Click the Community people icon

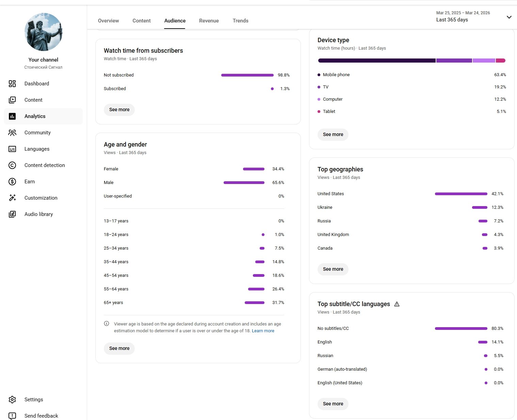click(12, 133)
